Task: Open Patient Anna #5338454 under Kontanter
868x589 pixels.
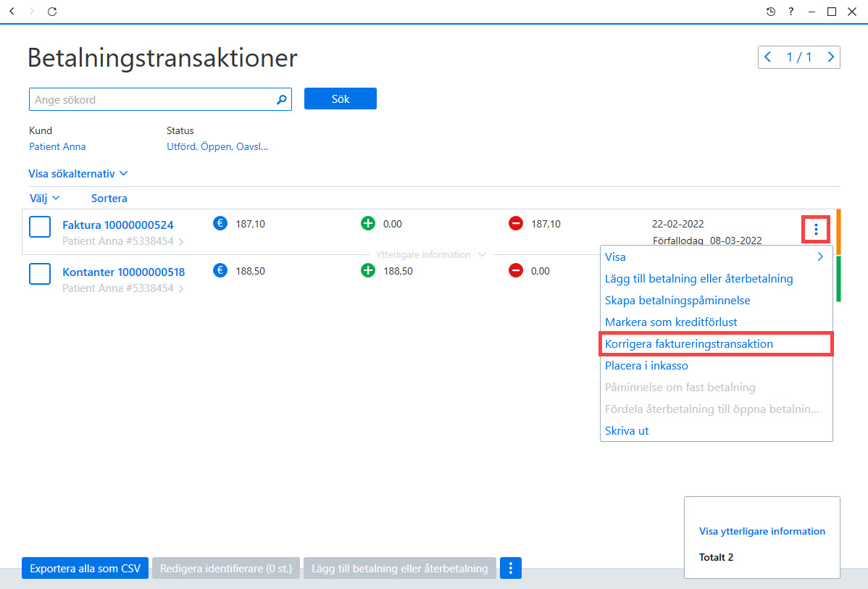Action: 122,288
